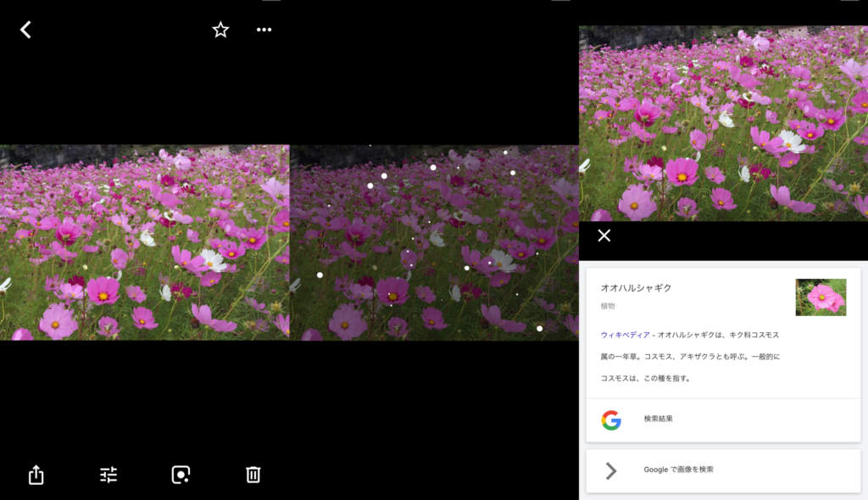Mark photo as favorite with star icon
Viewport: 868px width, 500px height.
coord(220,30)
